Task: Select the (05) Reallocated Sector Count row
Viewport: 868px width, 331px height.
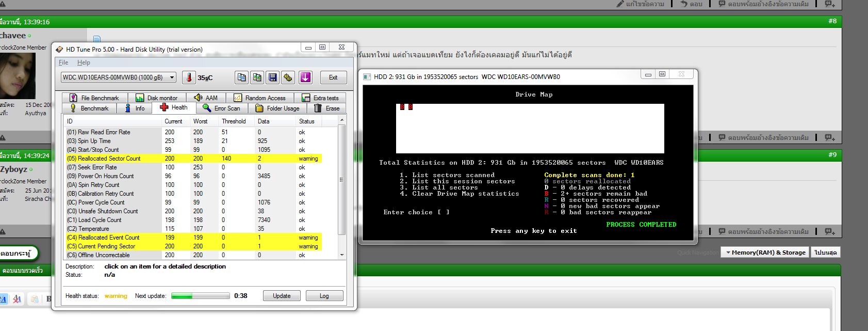Action: (x=193, y=159)
